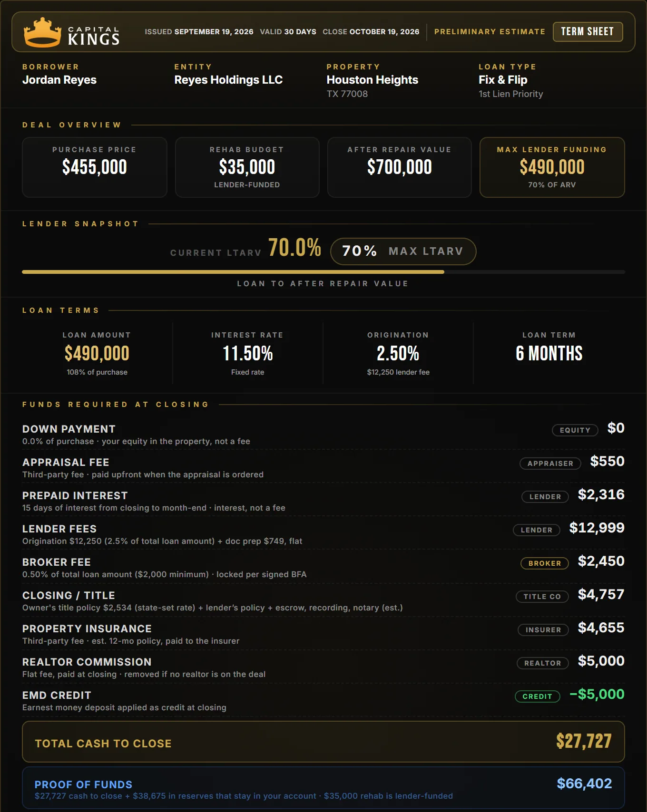
Task: Click the BROKER tag
Action: [545, 563]
